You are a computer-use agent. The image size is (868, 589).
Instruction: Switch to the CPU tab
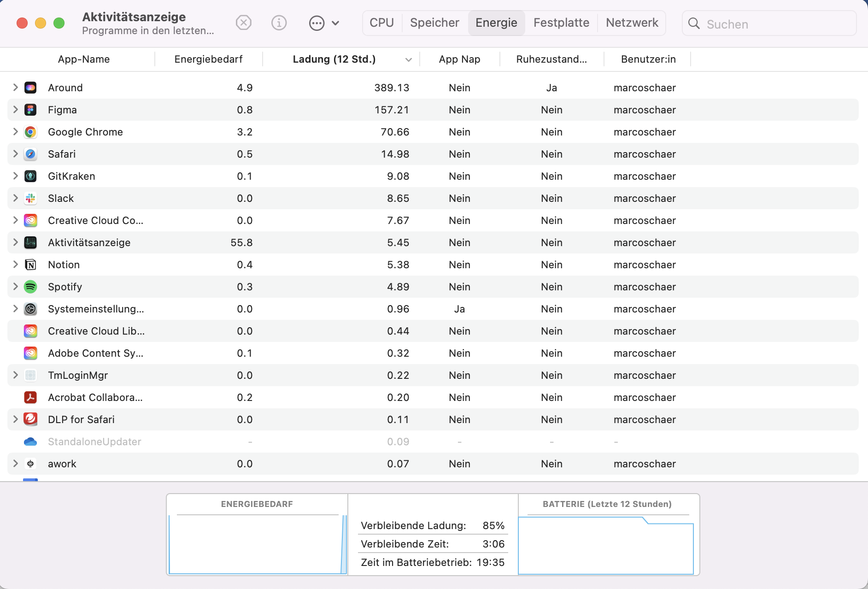(382, 23)
